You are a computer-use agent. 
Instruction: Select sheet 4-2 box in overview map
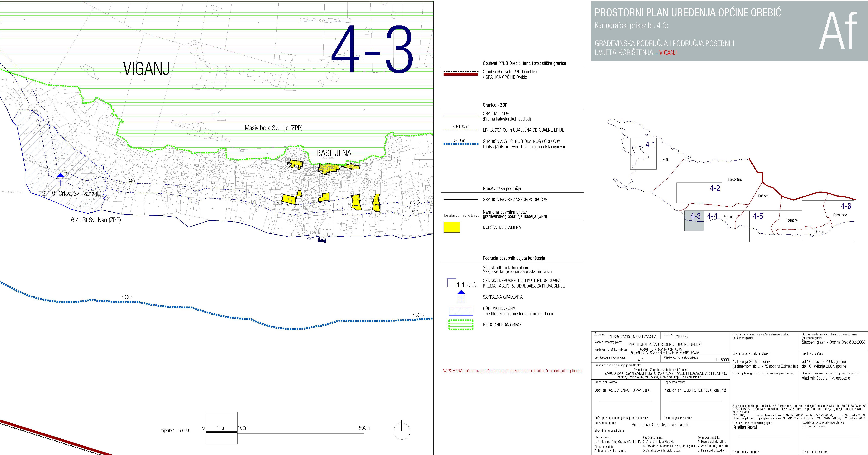[699, 193]
